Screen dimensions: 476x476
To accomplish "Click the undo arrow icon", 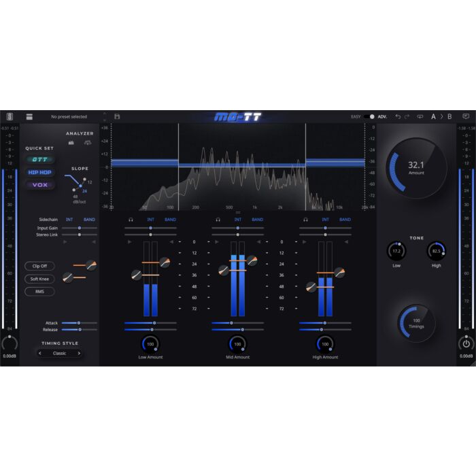I will tap(398, 116).
